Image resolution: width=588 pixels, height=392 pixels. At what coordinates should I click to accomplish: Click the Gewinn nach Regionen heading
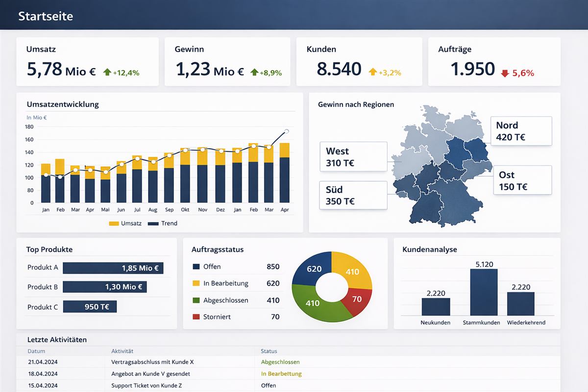pyautogui.click(x=356, y=104)
